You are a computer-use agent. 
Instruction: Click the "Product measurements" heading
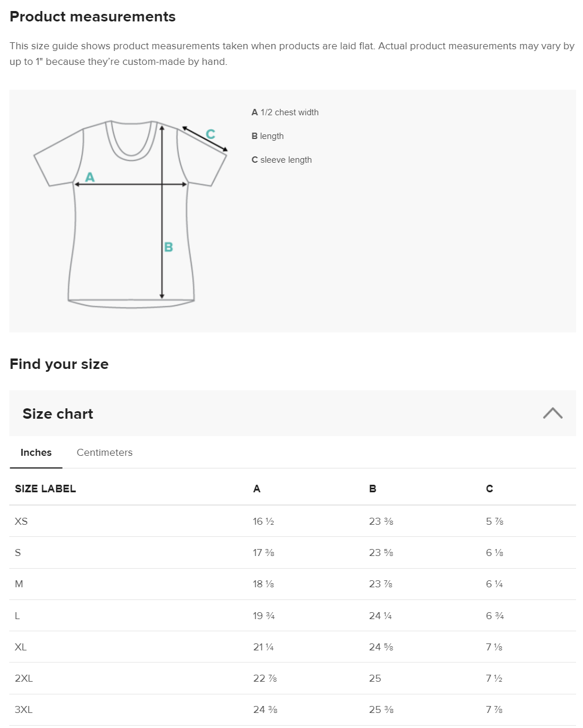93,17
